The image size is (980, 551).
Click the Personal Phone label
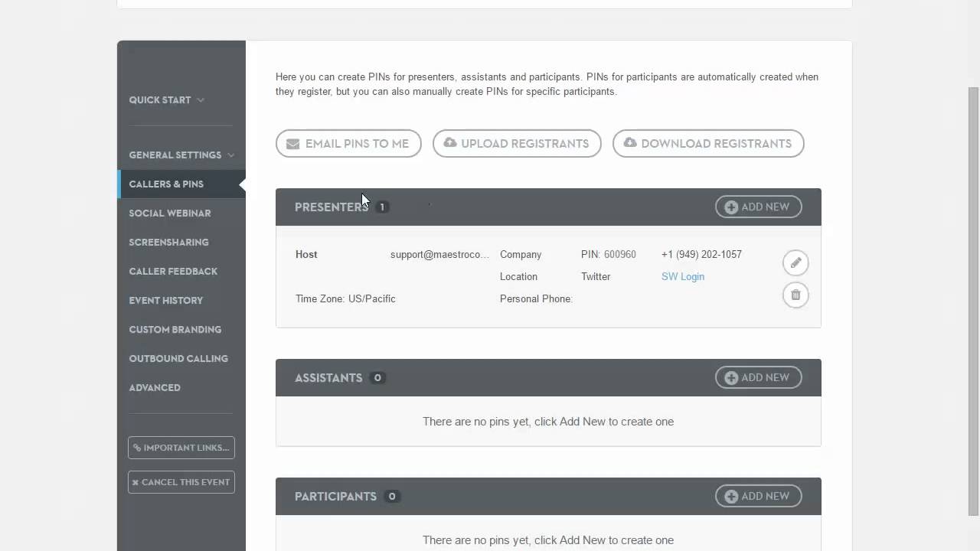pos(536,298)
